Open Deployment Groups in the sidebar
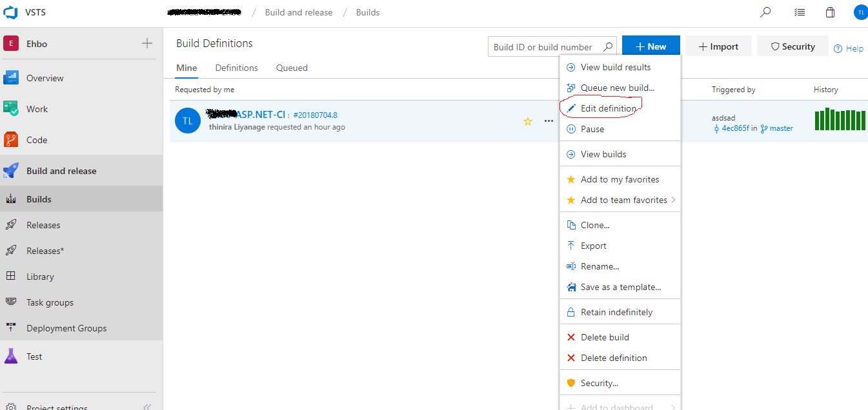This screenshot has height=410, width=868. (x=81, y=328)
